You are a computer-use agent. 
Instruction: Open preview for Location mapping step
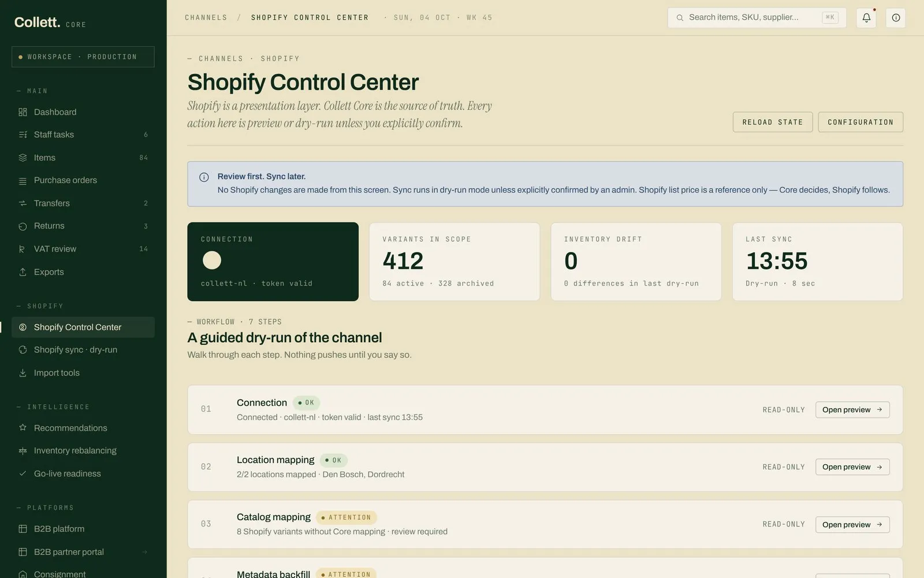[x=852, y=467]
